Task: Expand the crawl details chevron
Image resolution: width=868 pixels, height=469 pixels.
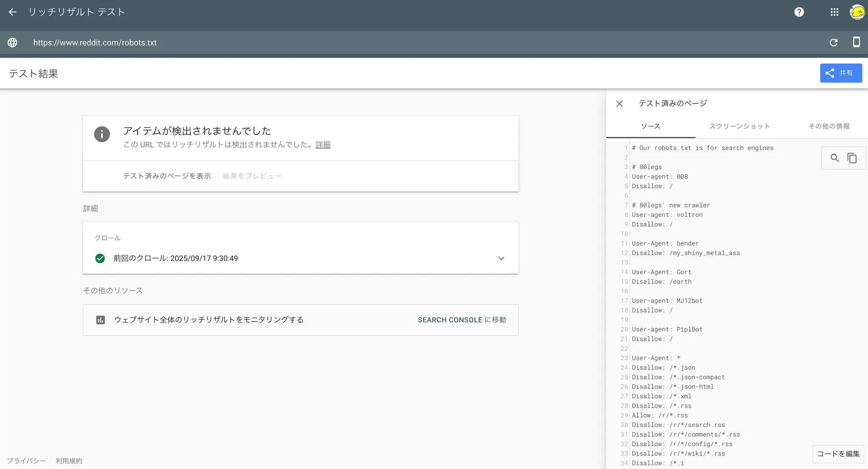Action: (501, 258)
